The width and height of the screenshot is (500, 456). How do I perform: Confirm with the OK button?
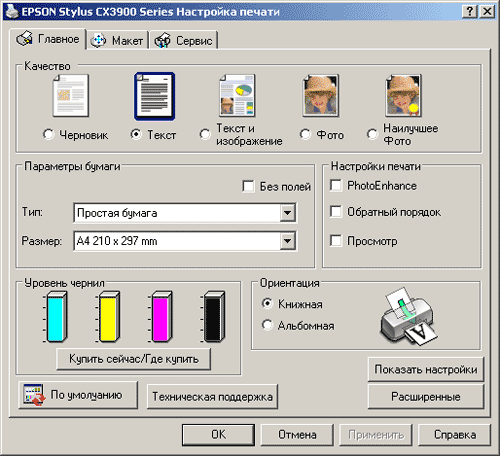tap(218, 435)
